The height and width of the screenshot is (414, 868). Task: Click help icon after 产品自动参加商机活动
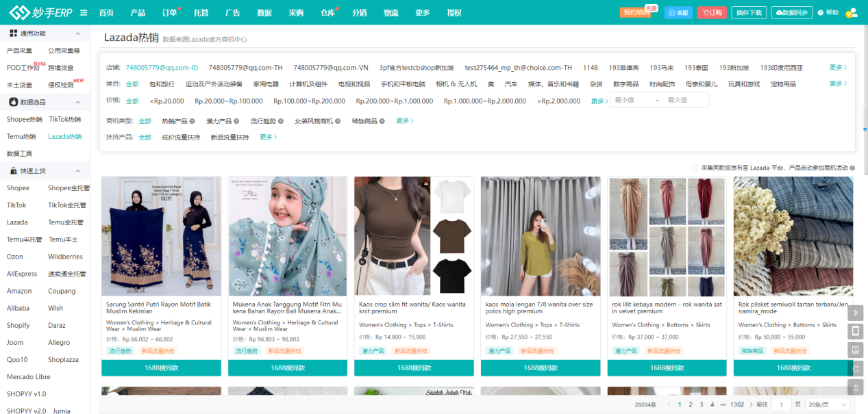(852, 168)
